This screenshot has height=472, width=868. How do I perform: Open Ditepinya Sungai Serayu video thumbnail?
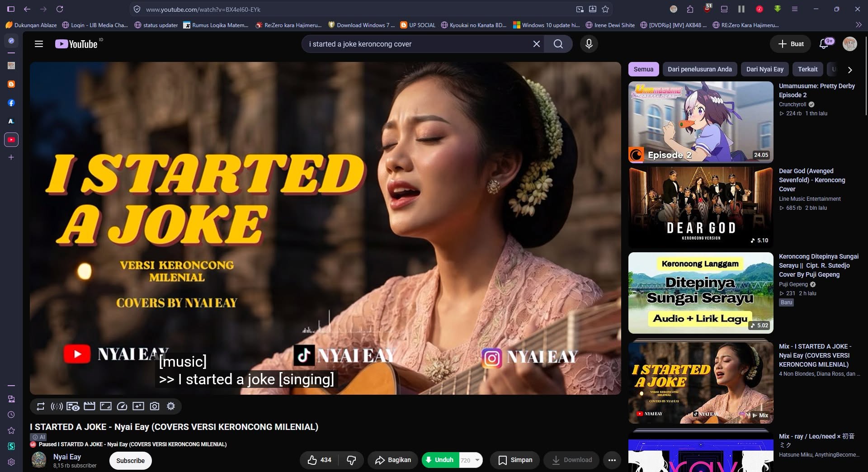(701, 293)
